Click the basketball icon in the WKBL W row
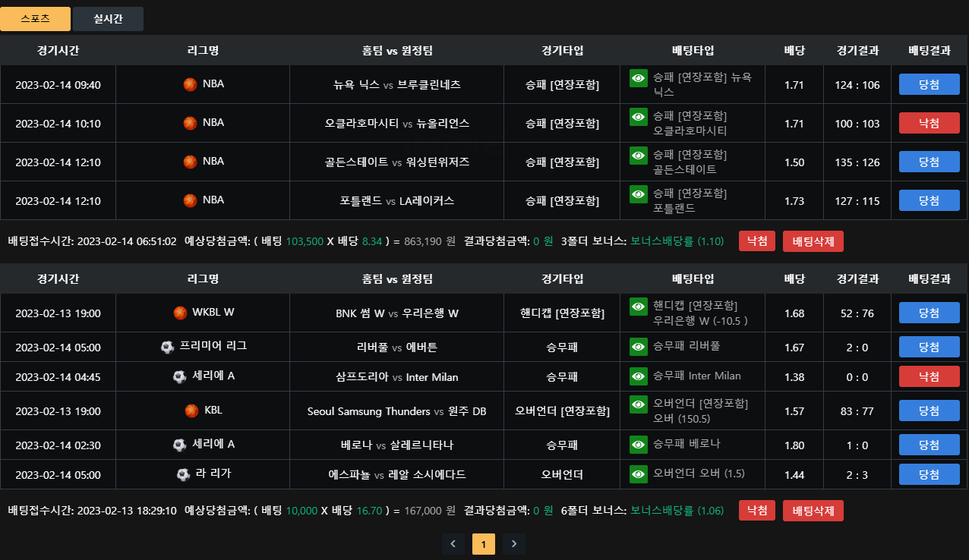Viewport: 969px width, 560px height. point(180,313)
